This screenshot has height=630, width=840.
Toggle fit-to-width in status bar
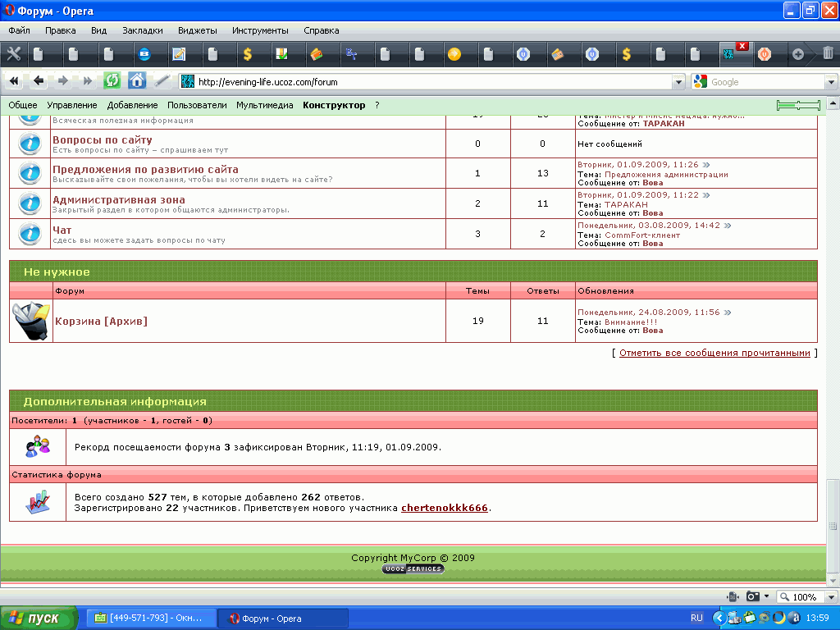pyautogui.click(x=733, y=597)
